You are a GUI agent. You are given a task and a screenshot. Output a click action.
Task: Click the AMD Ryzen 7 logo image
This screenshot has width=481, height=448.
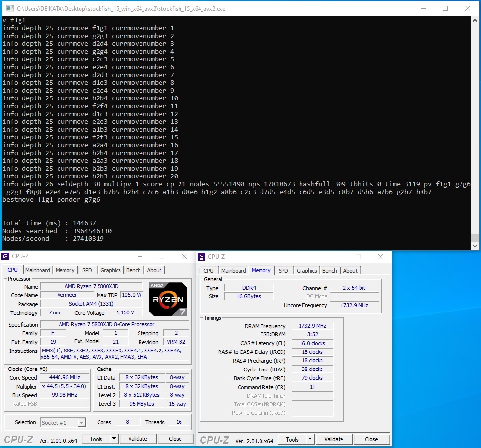point(168,299)
